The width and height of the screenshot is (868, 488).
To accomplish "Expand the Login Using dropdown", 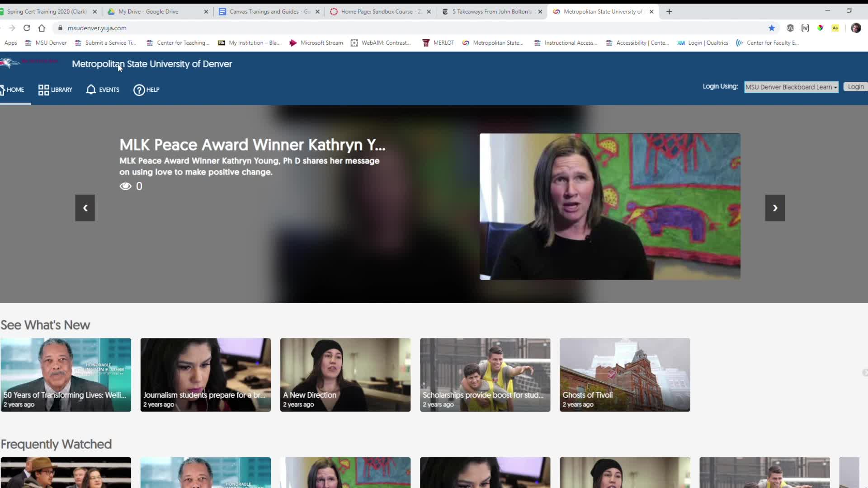I will pyautogui.click(x=791, y=87).
